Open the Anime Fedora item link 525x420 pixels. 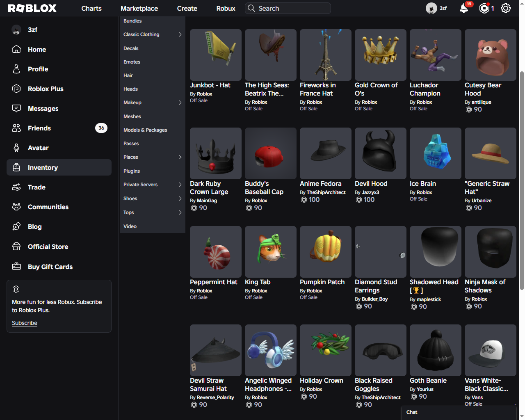point(320,184)
